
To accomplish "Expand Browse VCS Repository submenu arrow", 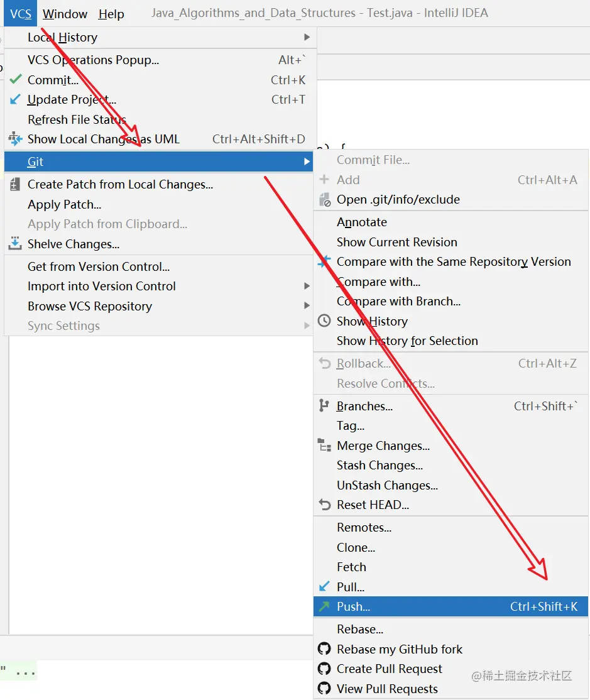I will pyautogui.click(x=307, y=305).
